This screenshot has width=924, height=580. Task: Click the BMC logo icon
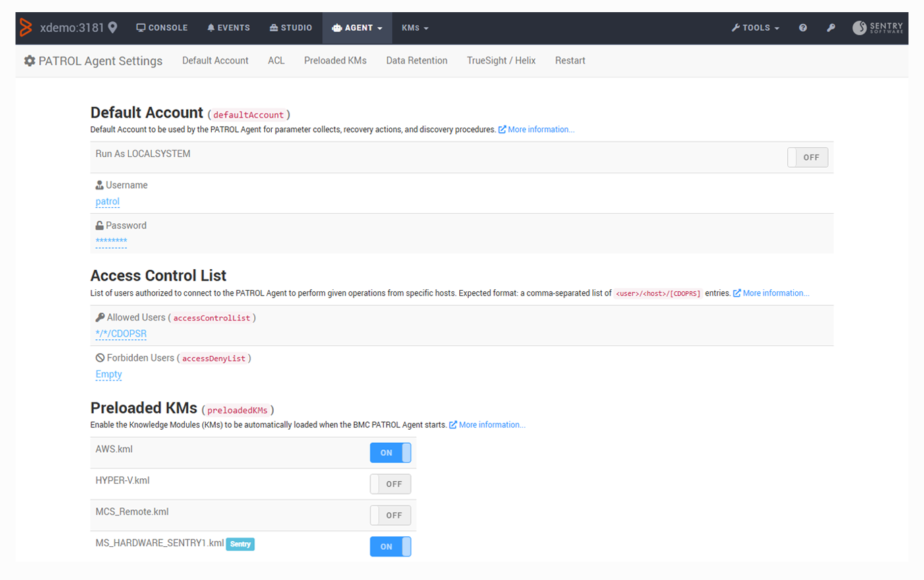point(26,28)
